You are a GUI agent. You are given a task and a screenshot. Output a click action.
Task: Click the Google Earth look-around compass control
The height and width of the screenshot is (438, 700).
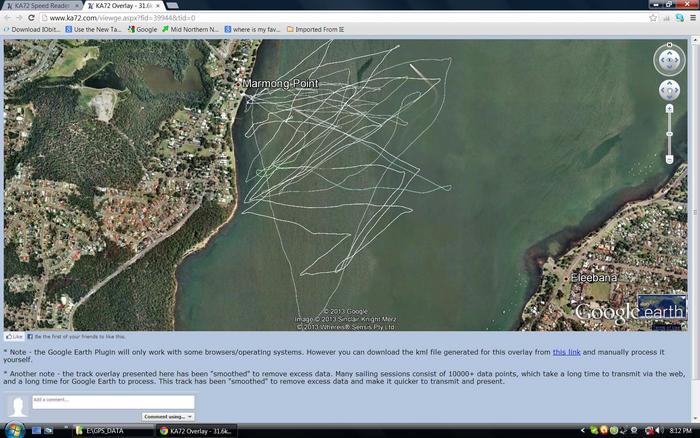coord(669,60)
